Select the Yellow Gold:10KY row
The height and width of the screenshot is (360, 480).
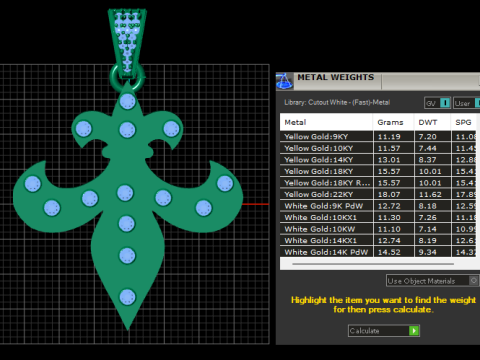[378, 148]
